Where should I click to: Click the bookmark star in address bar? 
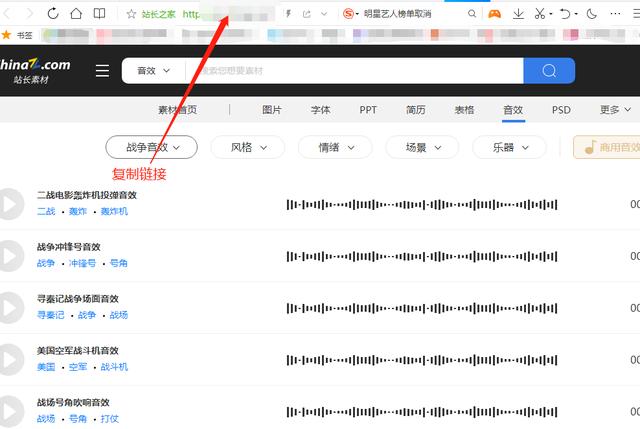pos(131,14)
